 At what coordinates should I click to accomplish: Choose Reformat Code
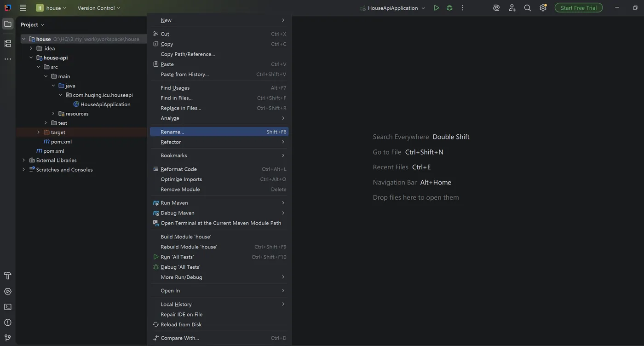(219, 169)
